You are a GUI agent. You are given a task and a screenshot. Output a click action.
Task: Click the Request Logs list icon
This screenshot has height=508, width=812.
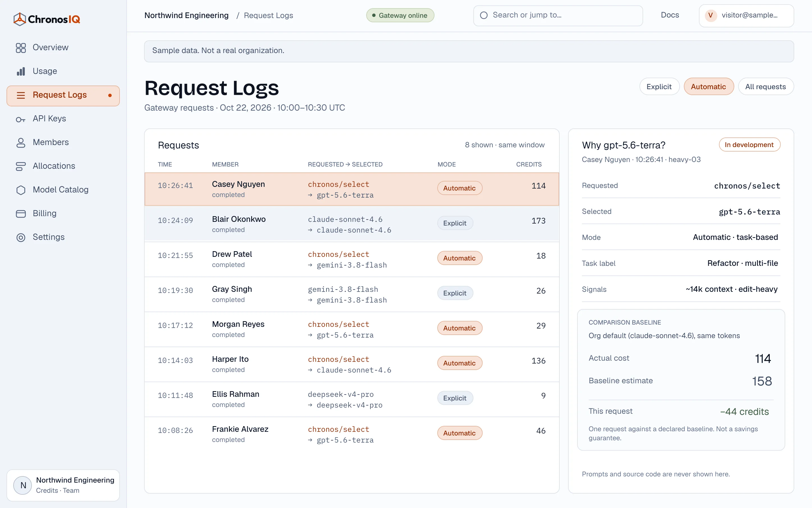pos(21,95)
